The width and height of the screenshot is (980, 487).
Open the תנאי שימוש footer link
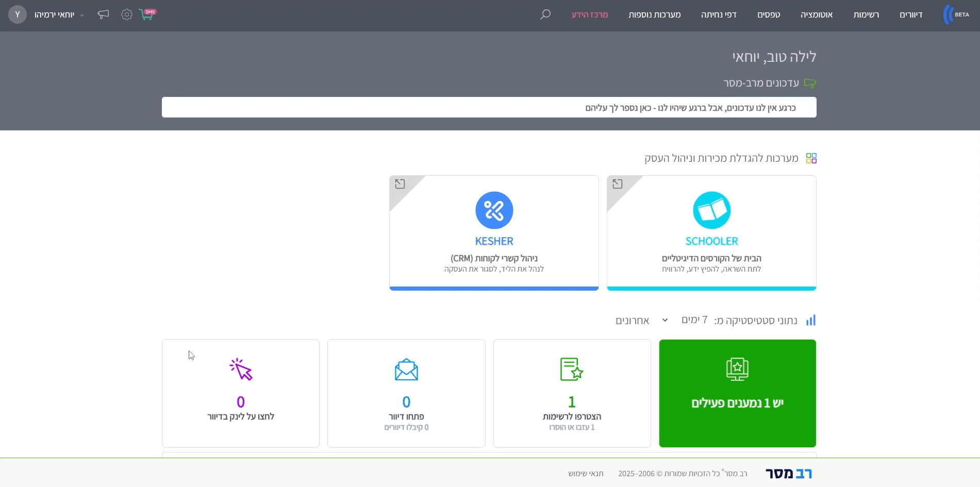click(x=586, y=474)
